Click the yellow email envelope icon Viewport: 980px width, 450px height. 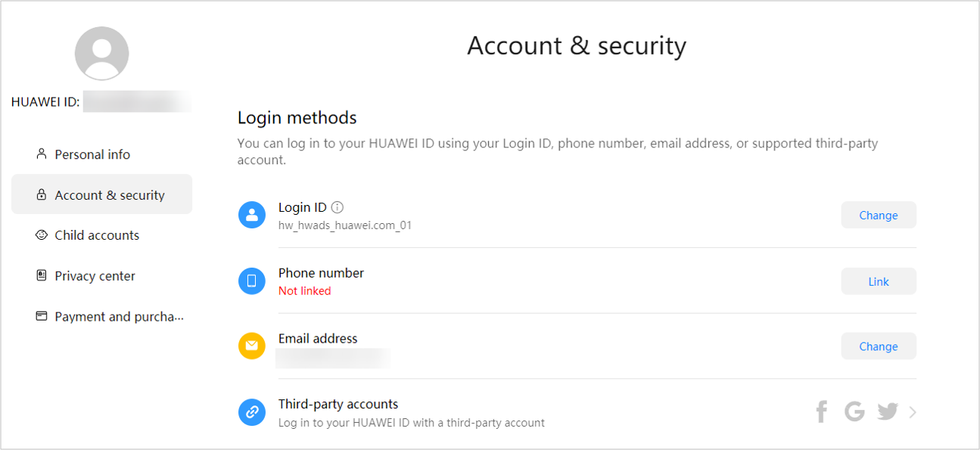coord(252,346)
